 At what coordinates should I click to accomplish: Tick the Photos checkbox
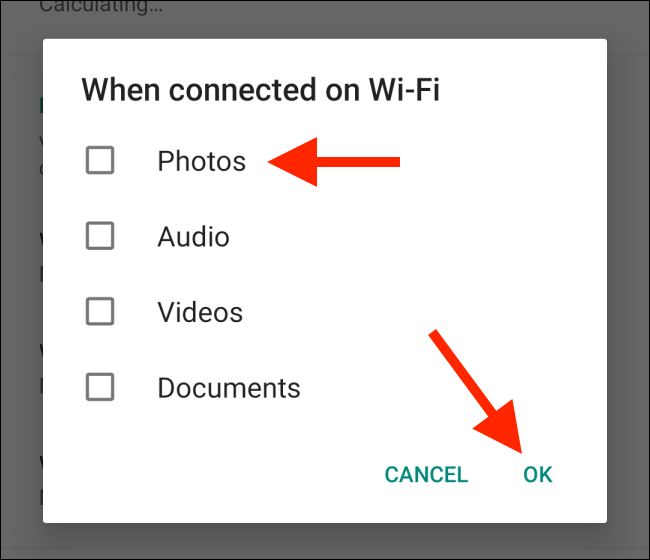click(x=100, y=160)
